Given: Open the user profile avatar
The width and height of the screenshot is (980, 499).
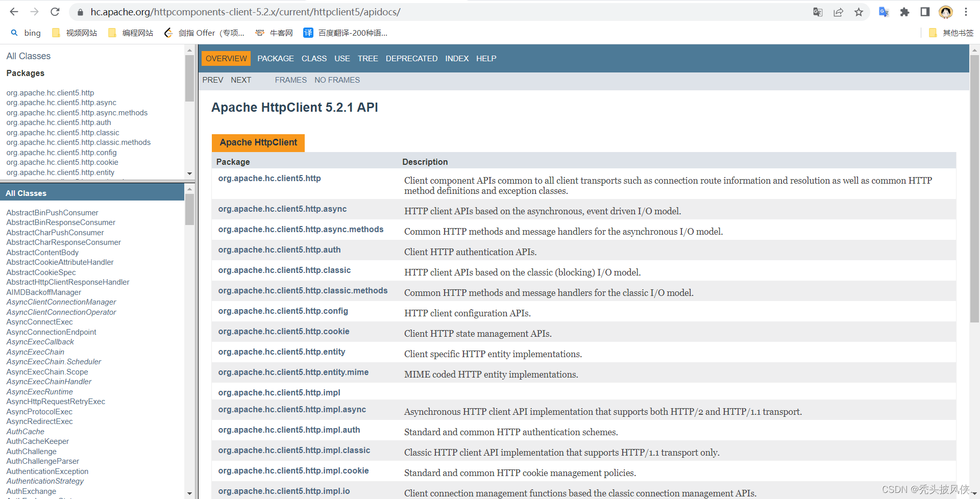Looking at the screenshot, I should (946, 12).
